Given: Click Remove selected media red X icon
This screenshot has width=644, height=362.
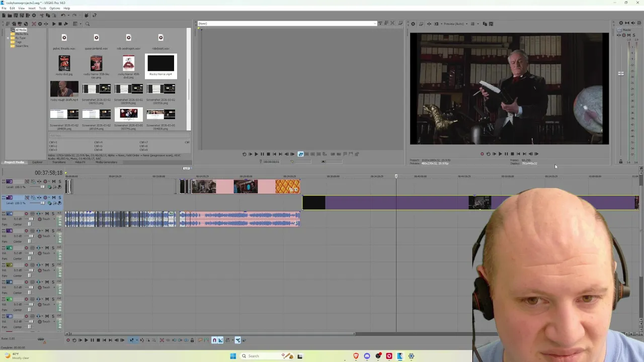Looking at the screenshot, I should click(34, 24).
